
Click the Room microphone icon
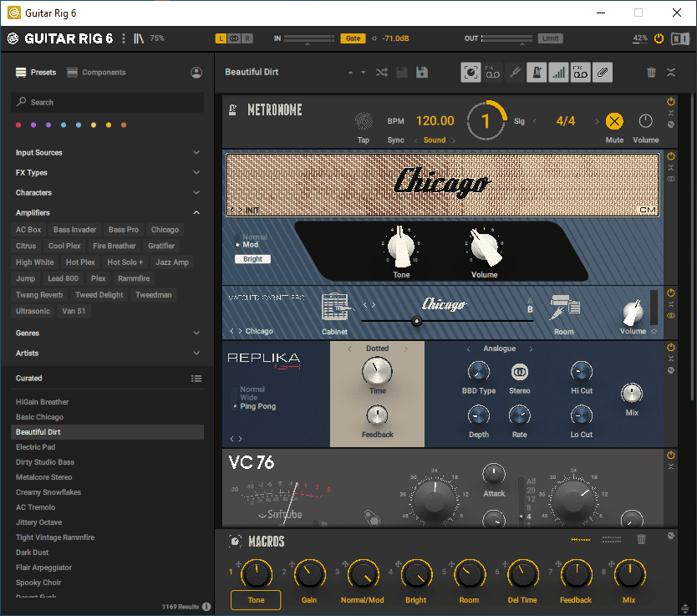564,307
